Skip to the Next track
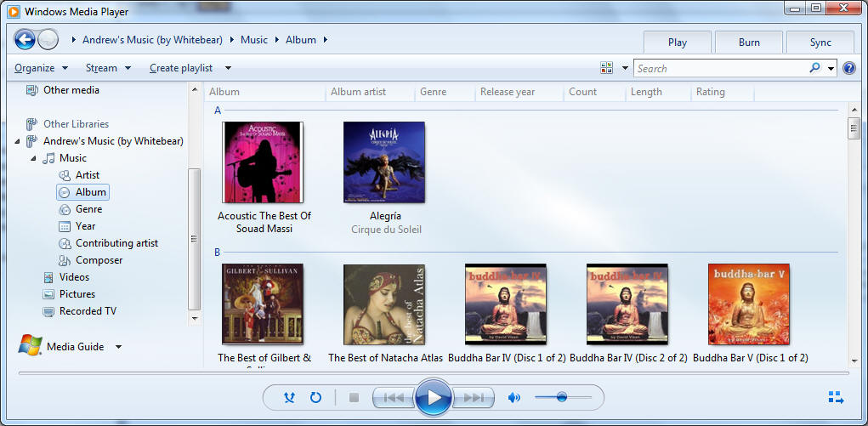The image size is (868, 426). [474, 397]
